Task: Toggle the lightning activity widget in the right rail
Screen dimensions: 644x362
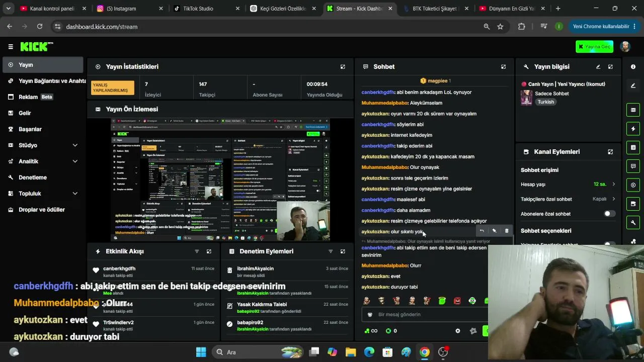Action: 633,129
